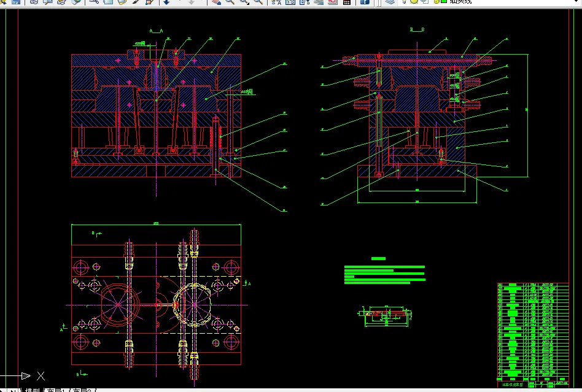
Task: Activate the Pan realtime tool
Action: [215, 1]
